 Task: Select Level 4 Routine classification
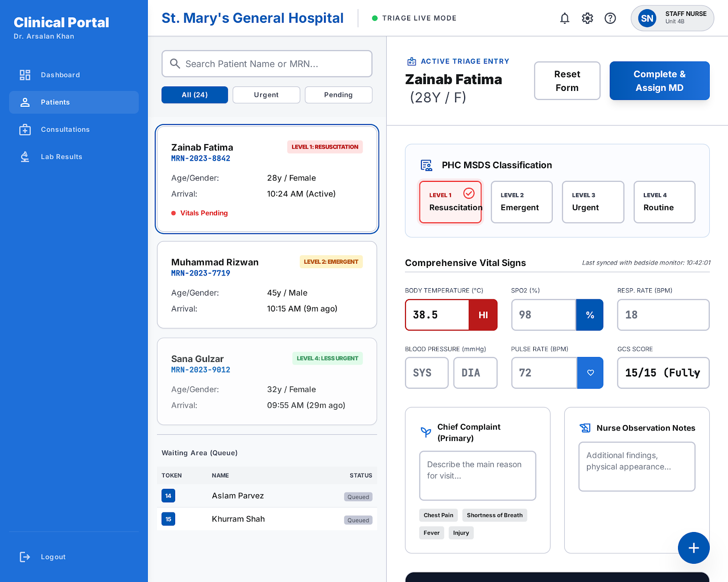(664, 202)
